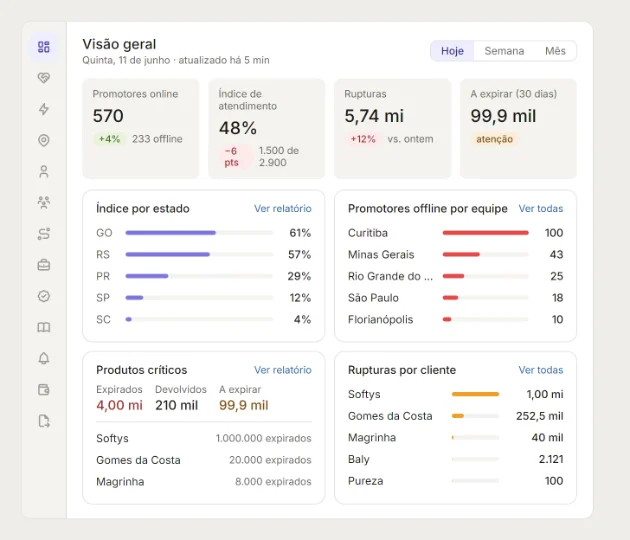
Task: Click the '252,5 mil' rupture value
Action: (540, 416)
